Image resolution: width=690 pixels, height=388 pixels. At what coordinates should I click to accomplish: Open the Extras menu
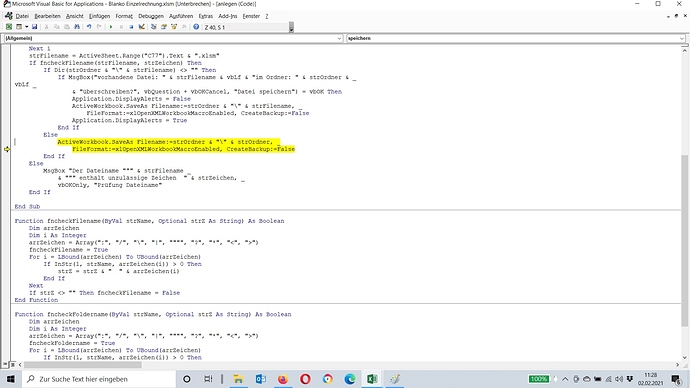[x=206, y=16]
